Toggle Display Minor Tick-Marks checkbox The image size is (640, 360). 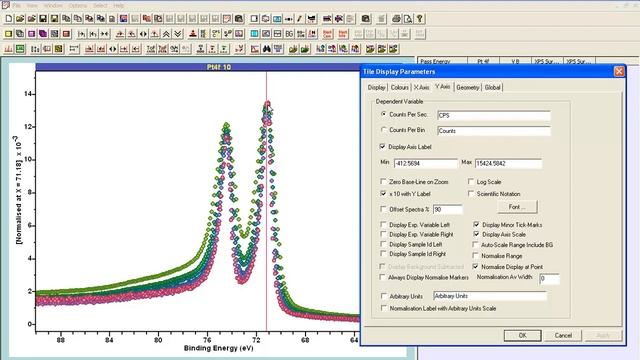click(476, 224)
